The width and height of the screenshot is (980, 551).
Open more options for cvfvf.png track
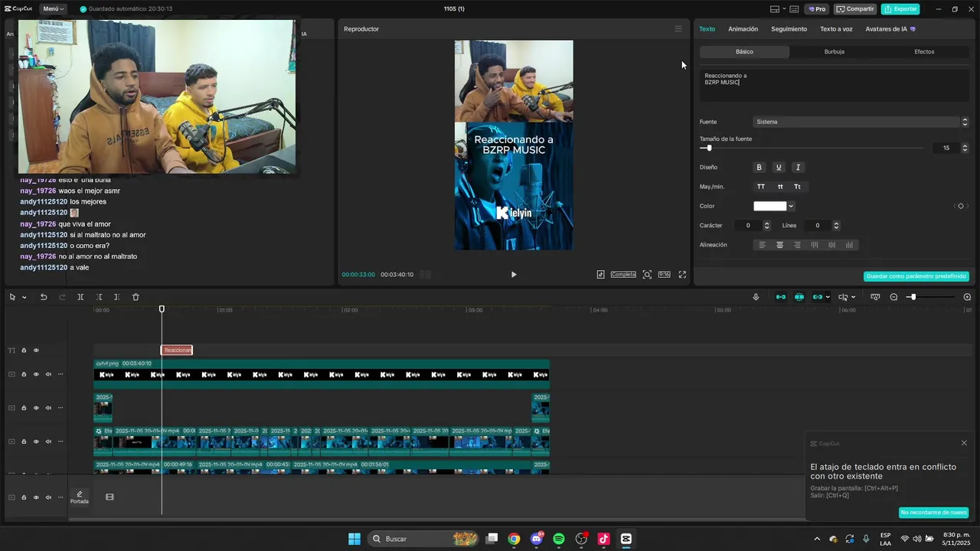point(60,374)
